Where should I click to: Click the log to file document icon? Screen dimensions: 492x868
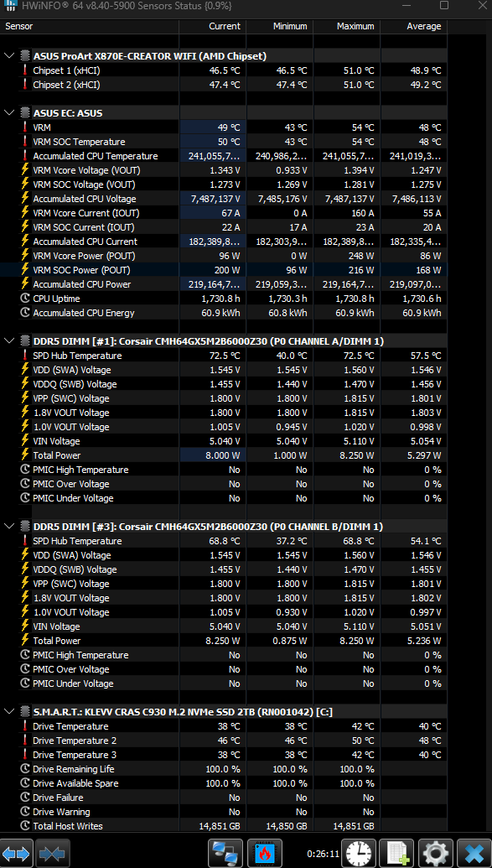click(x=396, y=854)
